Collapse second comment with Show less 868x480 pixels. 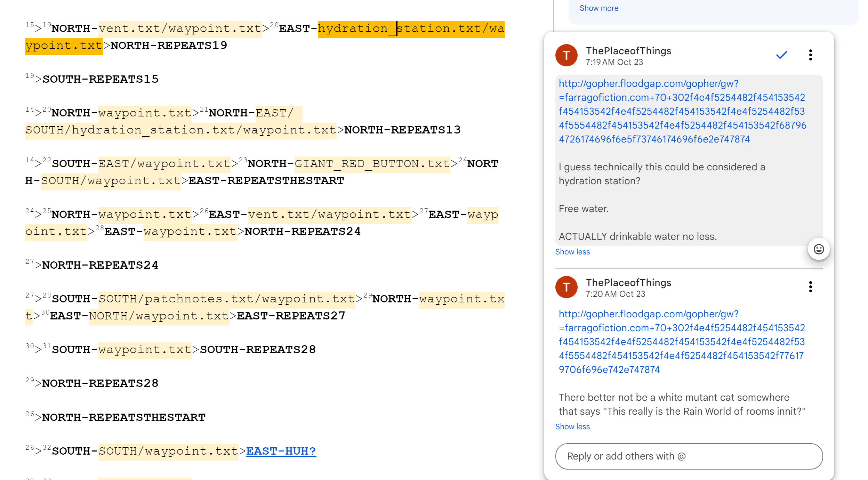point(572,427)
